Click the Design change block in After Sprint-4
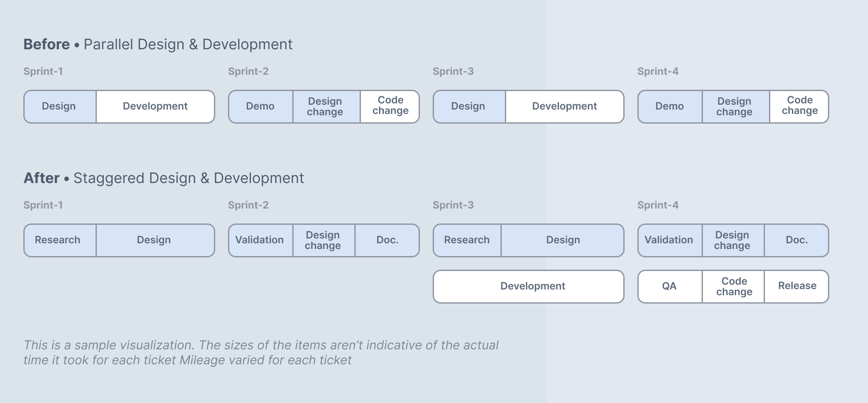This screenshot has width=868, height=403. pyautogui.click(x=733, y=240)
